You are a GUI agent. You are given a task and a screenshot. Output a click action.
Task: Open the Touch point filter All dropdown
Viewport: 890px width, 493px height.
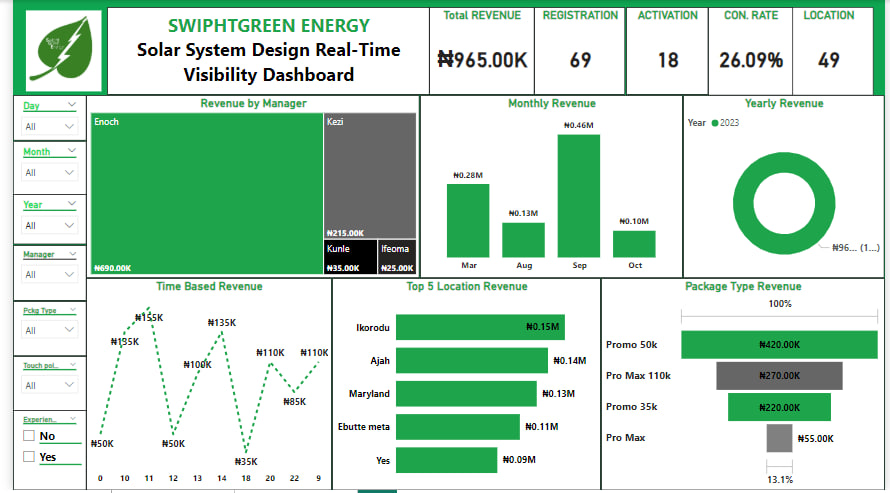pyautogui.click(x=49, y=385)
